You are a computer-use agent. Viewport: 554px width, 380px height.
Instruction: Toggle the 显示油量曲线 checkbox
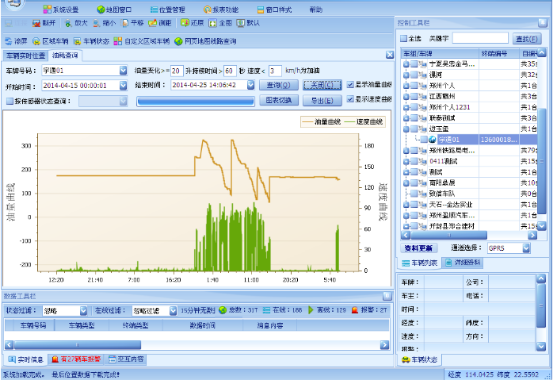(x=350, y=84)
